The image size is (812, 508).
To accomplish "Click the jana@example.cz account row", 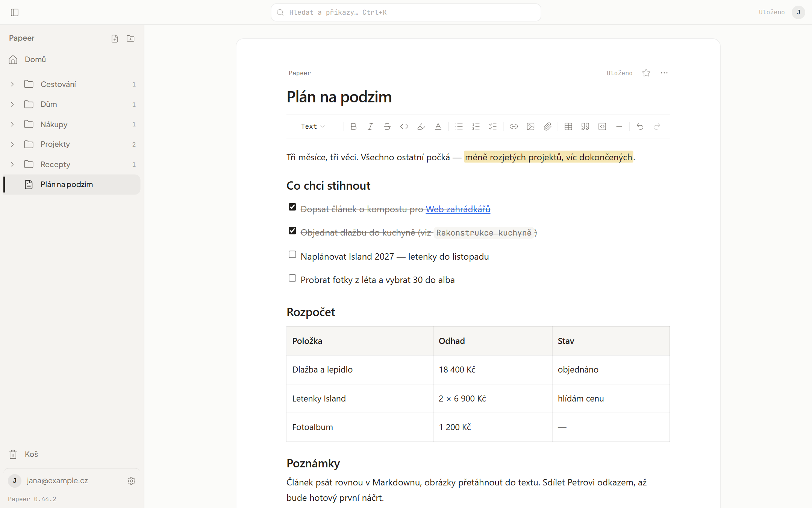I will [57, 481].
